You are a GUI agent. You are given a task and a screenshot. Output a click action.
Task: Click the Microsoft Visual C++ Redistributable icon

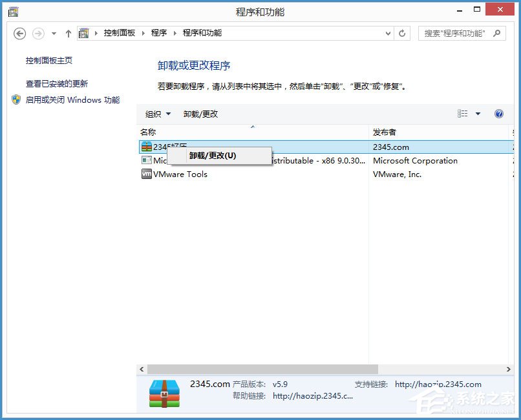(147, 160)
